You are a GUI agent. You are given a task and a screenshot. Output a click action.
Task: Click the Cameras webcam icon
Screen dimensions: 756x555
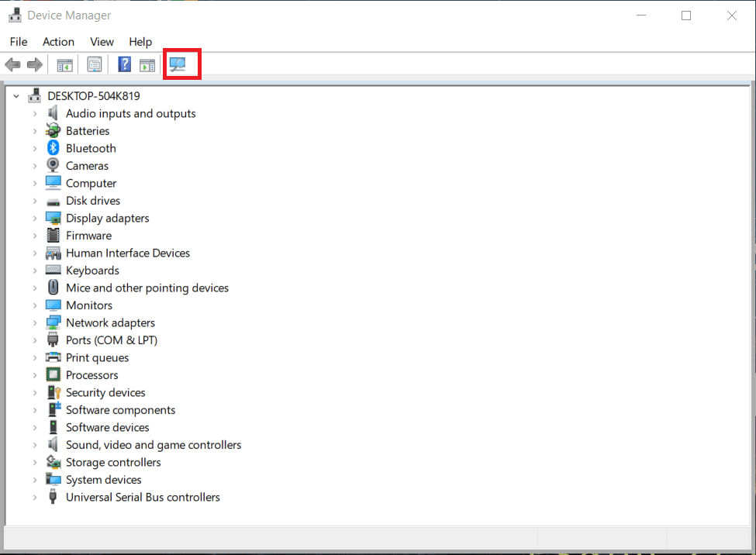(53, 165)
